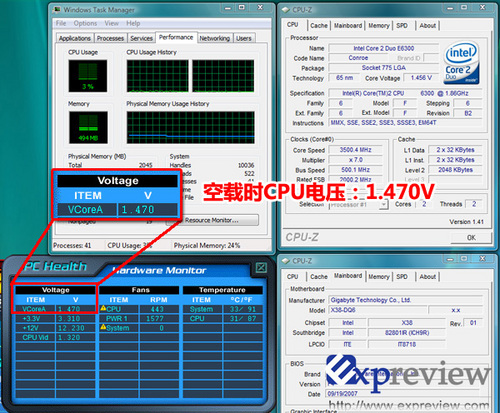This screenshot has height=413, width=500.
Task: Switch to the Services tab
Action: point(141,38)
